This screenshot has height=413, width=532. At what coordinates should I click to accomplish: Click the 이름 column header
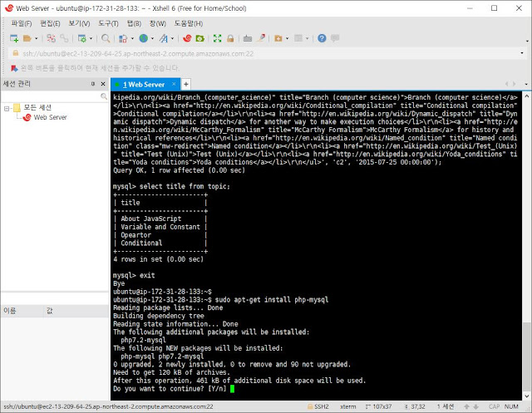(x=22, y=311)
